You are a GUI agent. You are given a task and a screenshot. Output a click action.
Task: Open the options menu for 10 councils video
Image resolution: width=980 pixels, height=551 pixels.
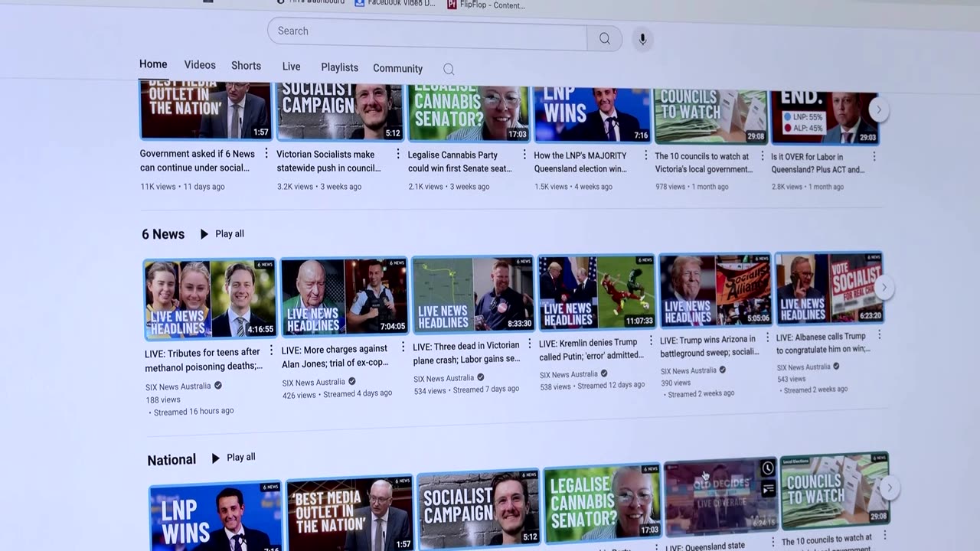coord(763,155)
